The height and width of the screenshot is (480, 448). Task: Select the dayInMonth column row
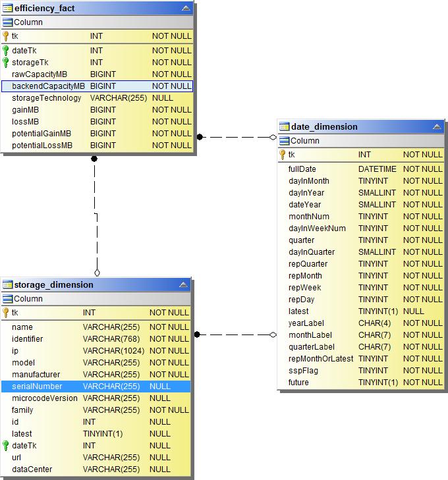[361, 181]
